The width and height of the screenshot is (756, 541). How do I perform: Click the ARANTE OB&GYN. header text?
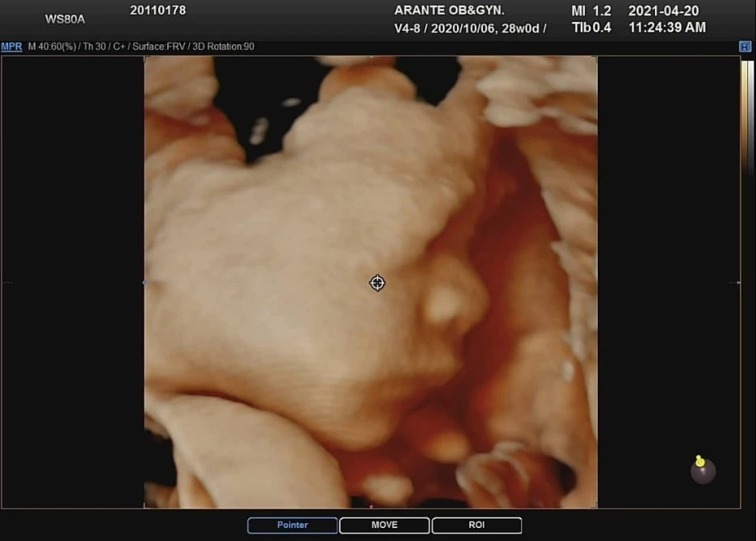(449, 10)
